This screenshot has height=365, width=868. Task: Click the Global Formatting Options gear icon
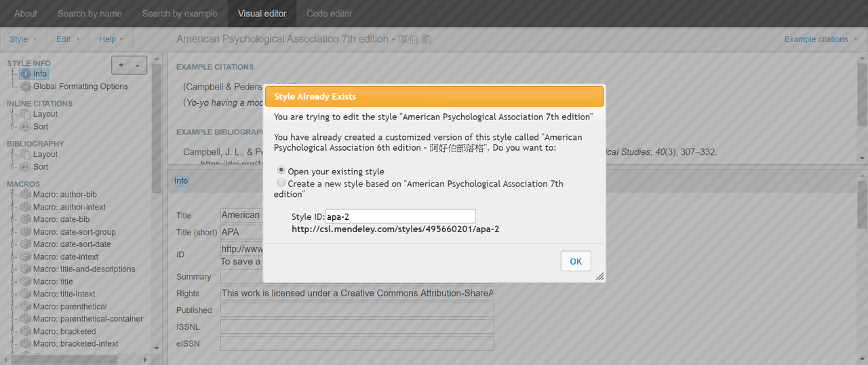[x=25, y=87]
